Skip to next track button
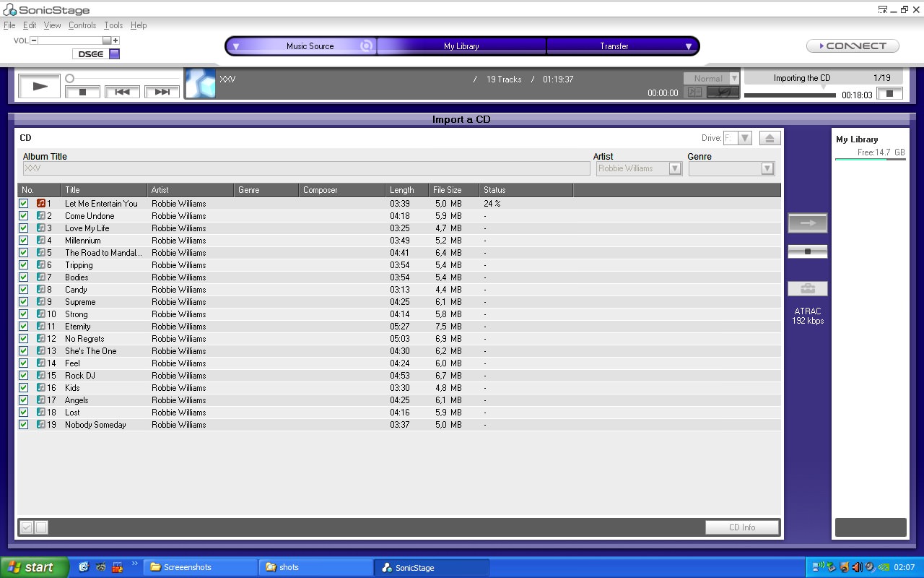924x578 pixels. 162,92
